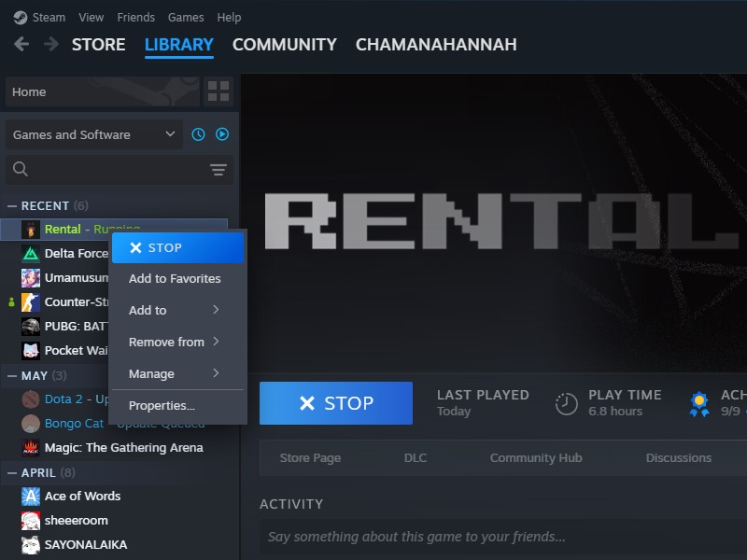Collapse the RECENT section

(12, 205)
